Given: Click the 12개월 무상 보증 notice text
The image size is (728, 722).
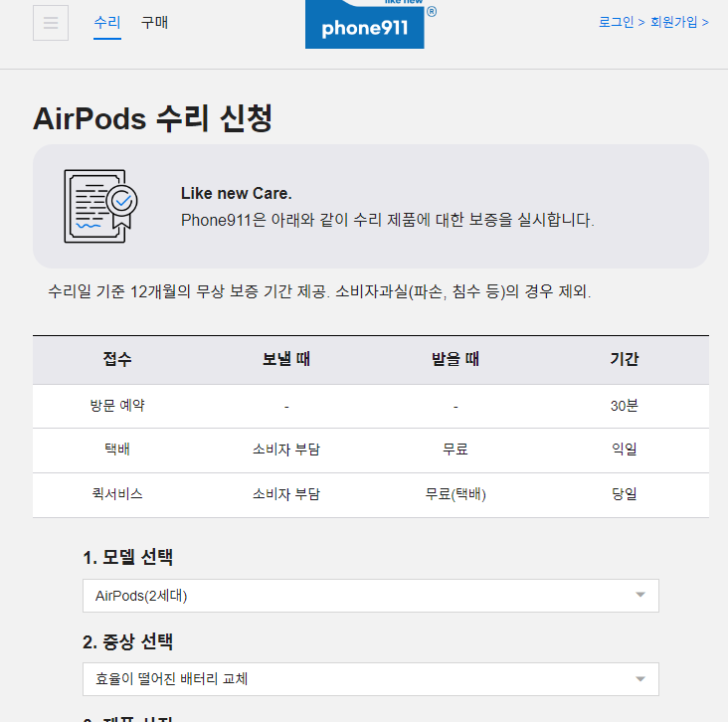Looking at the screenshot, I should pyautogui.click(x=319, y=291).
